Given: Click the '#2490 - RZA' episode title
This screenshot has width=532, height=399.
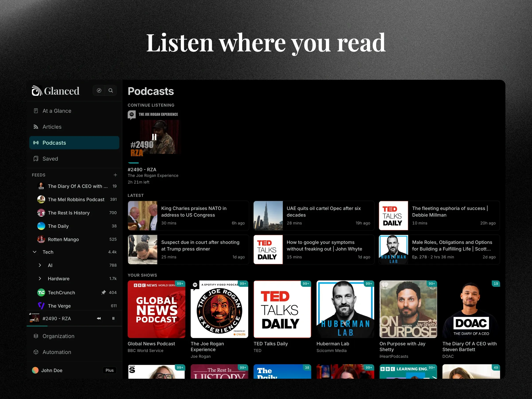Looking at the screenshot, I should tap(142, 170).
